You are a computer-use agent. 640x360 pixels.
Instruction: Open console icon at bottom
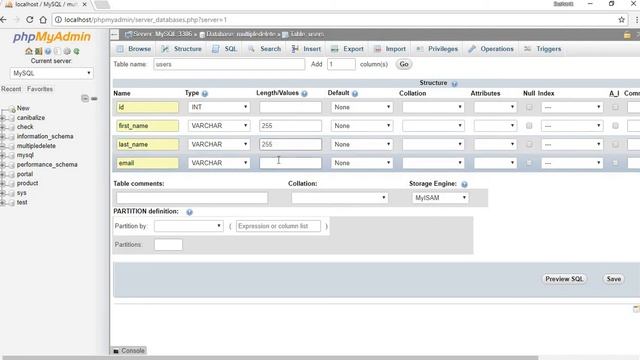pos(116,351)
